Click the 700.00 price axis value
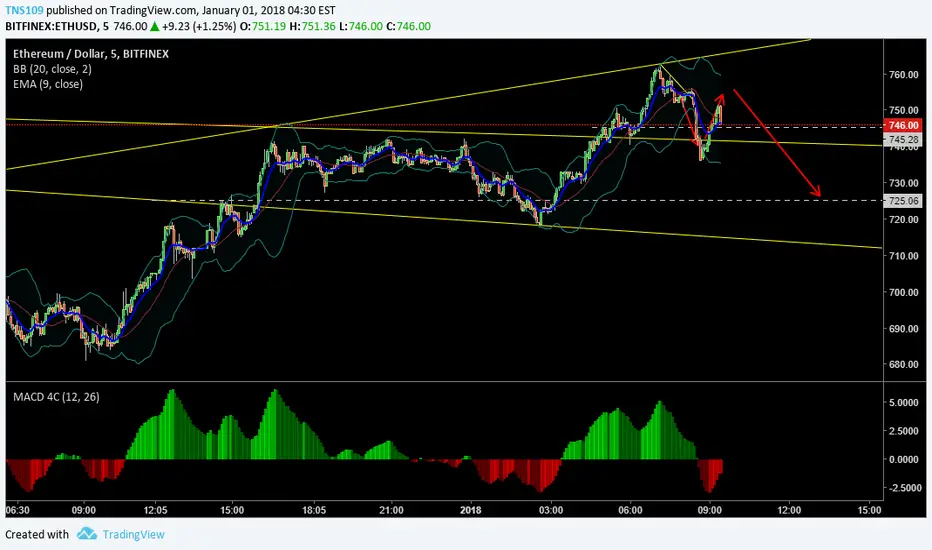The width and height of the screenshot is (932, 550). [x=903, y=292]
